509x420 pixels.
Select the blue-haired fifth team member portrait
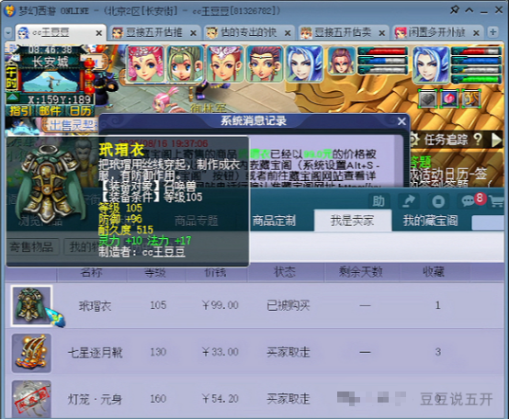pyautogui.click(x=304, y=63)
